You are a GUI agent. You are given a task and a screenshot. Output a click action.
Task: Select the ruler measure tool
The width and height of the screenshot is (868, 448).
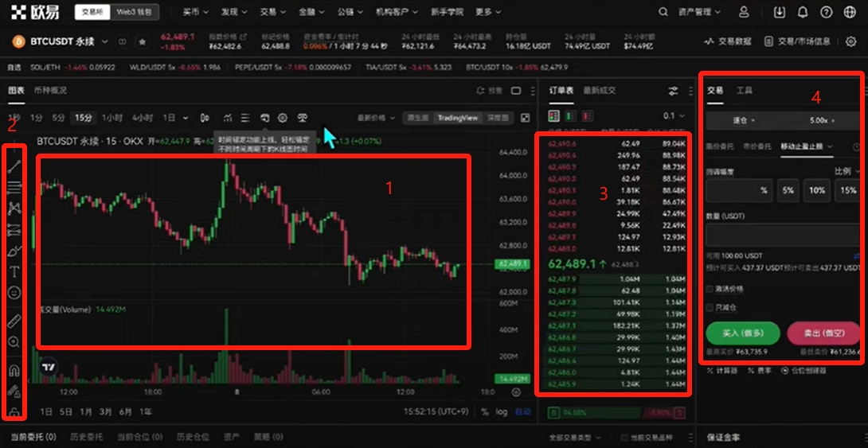pos(15,321)
